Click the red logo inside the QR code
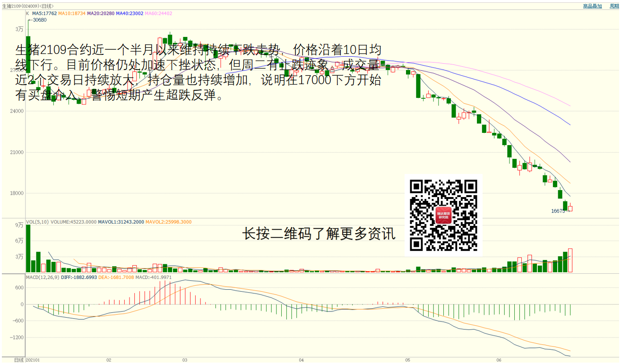The width and height of the screenshot is (622, 364). click(x=443, y=216)
